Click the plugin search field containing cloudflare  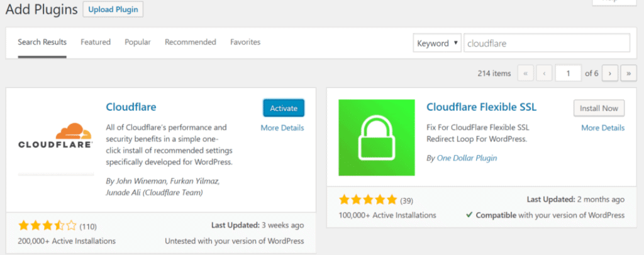[x=547, y=43]
